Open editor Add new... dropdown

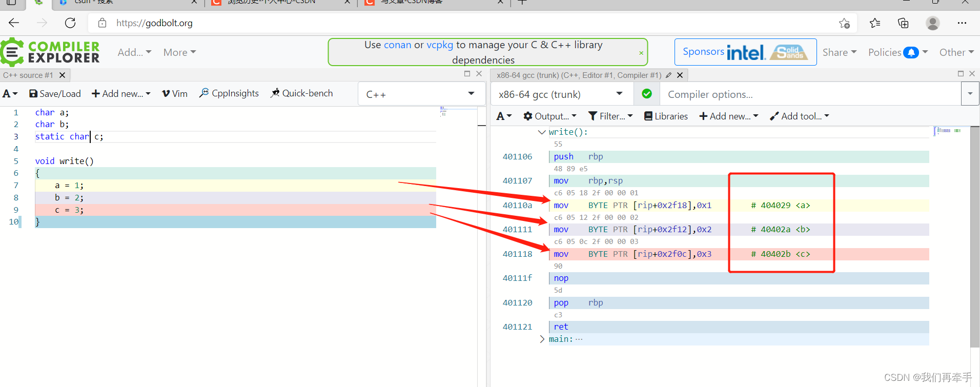121,93
